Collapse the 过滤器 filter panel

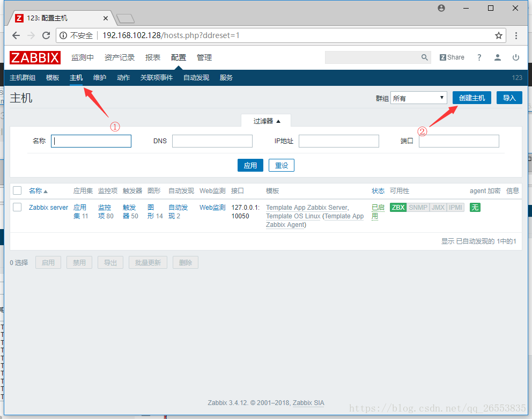[x=267, y=121]
